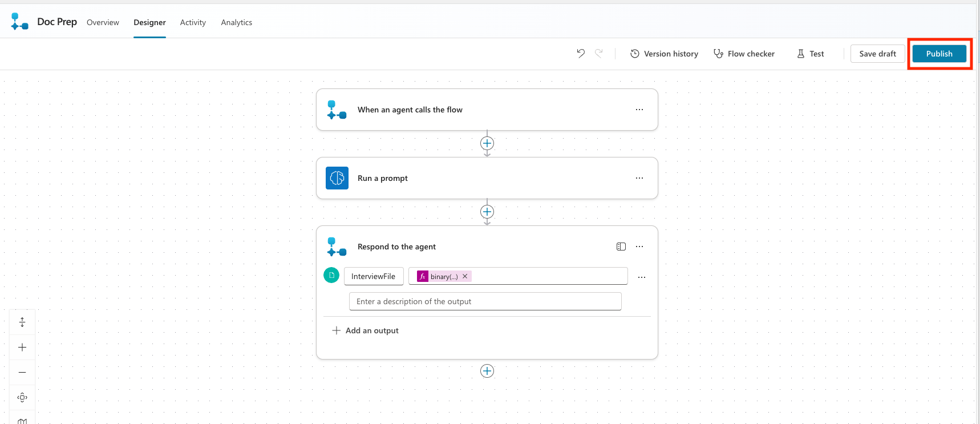The height and width of the screenshot is (424, 980).
Task: Insert step between trigger and Run a prompt
Action: click(487, 143)
